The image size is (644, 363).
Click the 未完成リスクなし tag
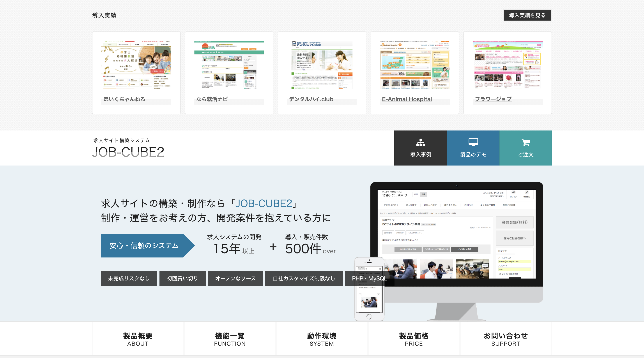pos(129,278)
